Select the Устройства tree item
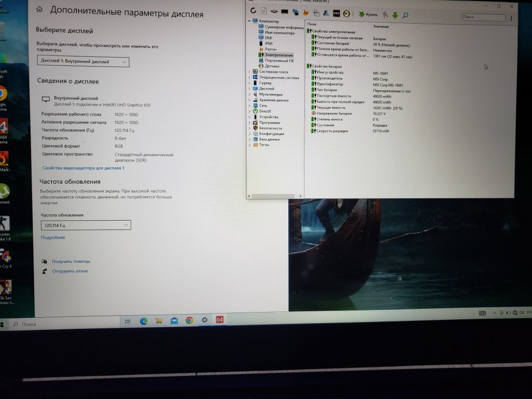This screenshot has height=399, width=532. (265, 117)
